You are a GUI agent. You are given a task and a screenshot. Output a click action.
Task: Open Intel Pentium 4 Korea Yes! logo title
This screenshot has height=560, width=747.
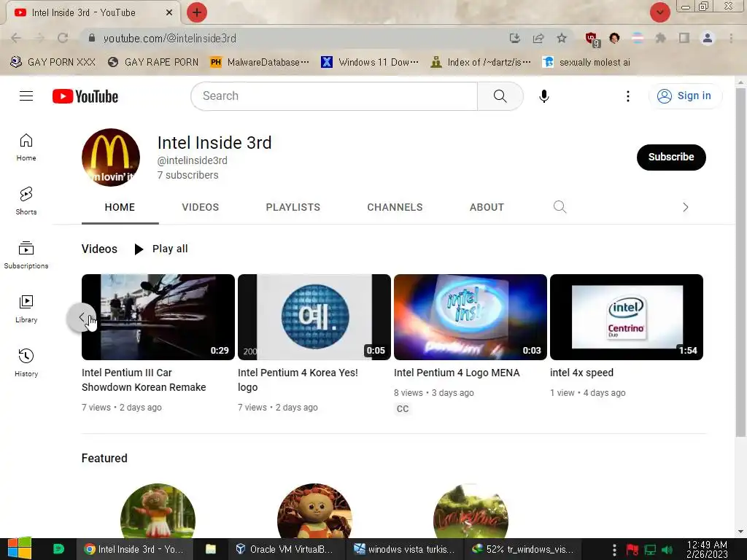[x=298, y=380]
